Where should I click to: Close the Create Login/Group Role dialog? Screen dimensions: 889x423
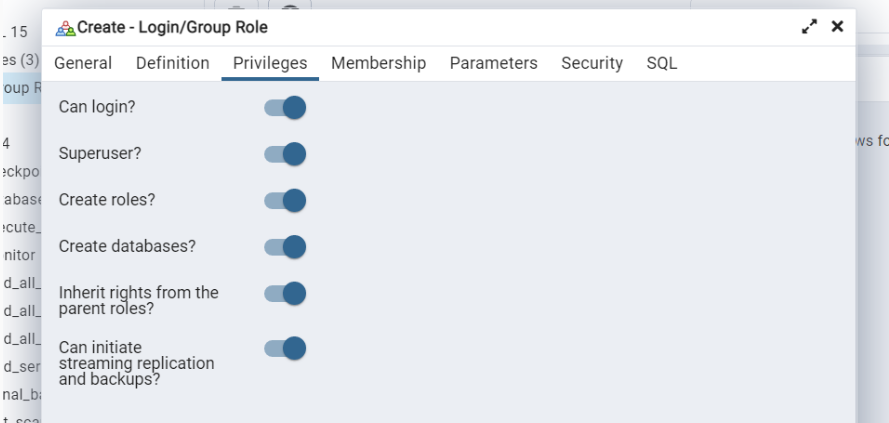click(x=837, y=26)
